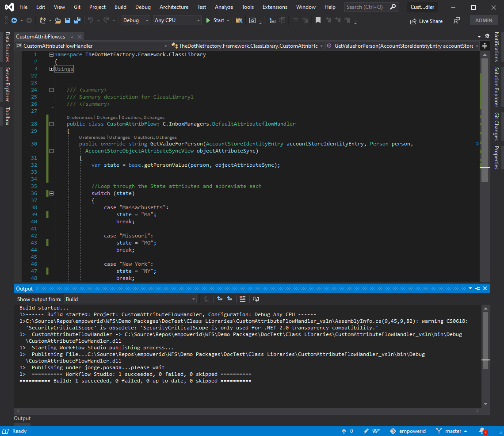Click the bookmark icon in toolbar

(318, 20)
